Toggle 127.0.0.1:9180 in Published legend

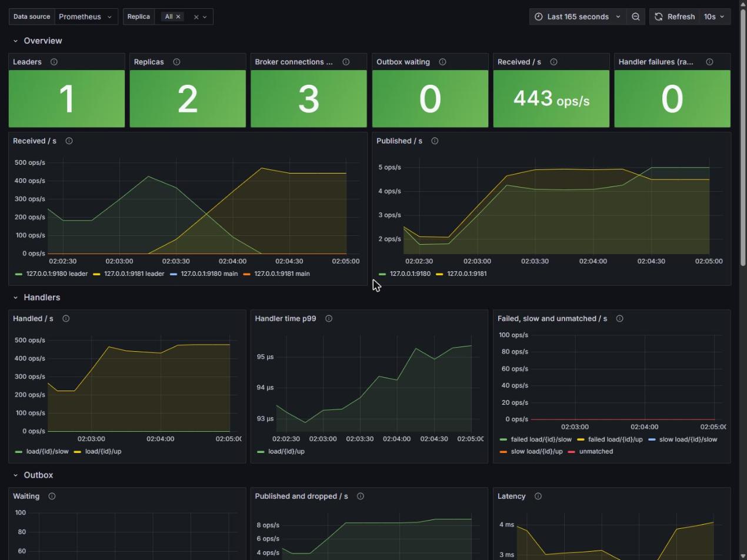(x=409, y=274)
